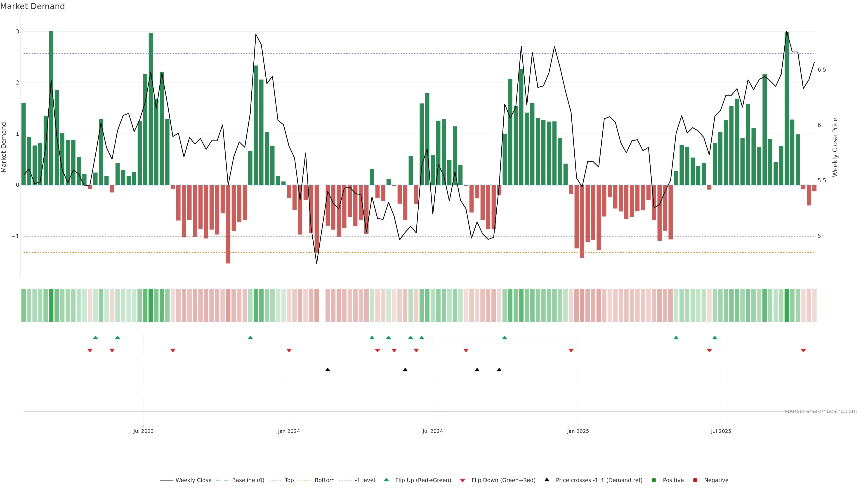This screenshot has height=488, width=868.
Task: Click the Jul 2024 x-axis label
Action: coord(432,431)
